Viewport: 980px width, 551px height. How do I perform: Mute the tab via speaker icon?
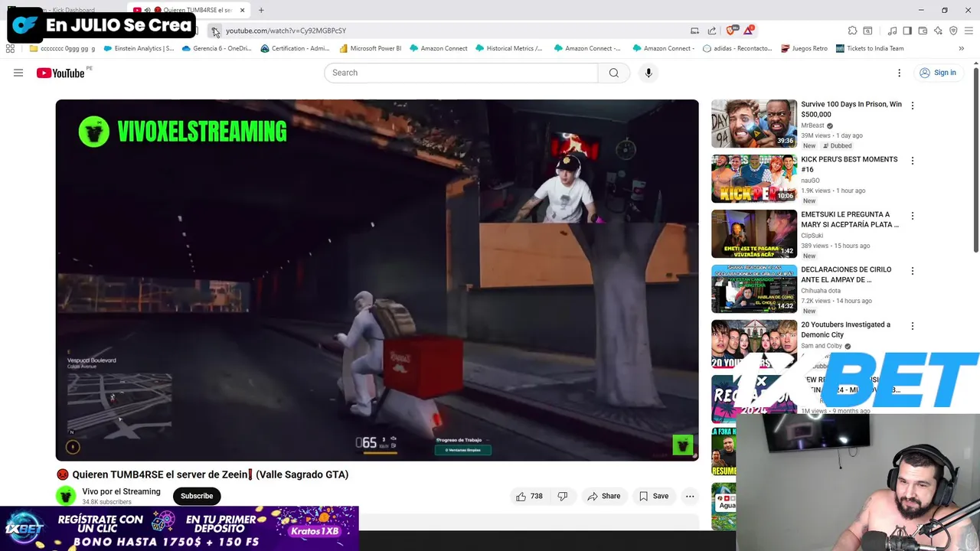pyautogui.click(x=147, y=10)
